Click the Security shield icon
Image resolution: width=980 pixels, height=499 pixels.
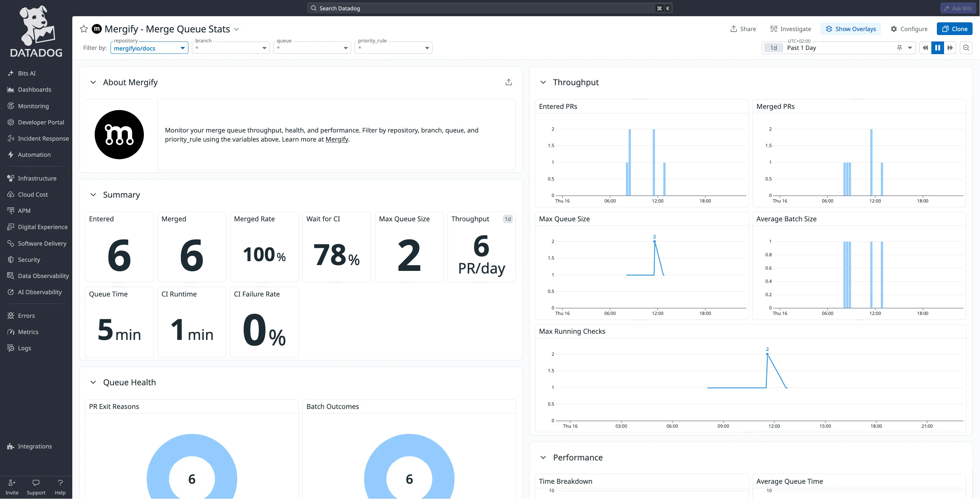coord(11,260)
